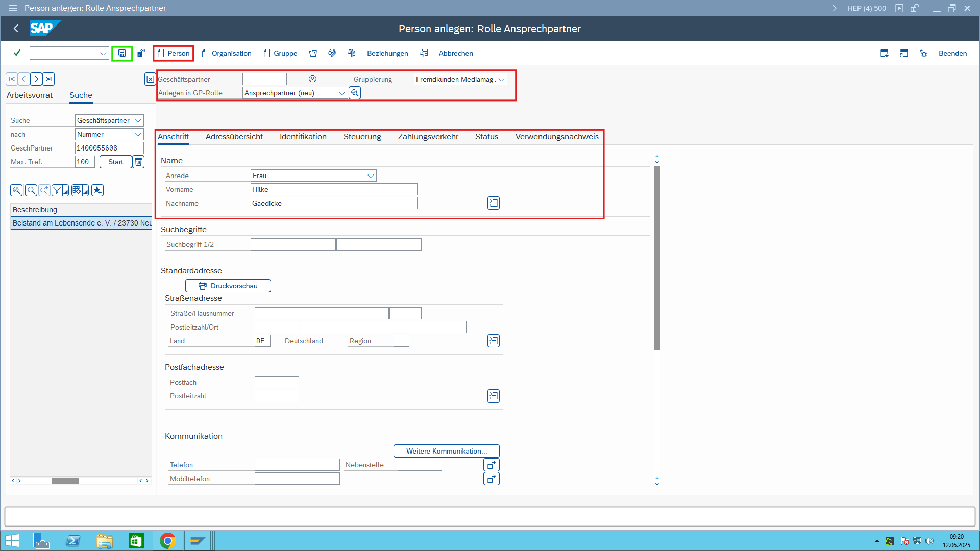Open the nach Nummer dropdown
Image resolution: width=980 pixels, height=551 pixels.
point(138,134)
